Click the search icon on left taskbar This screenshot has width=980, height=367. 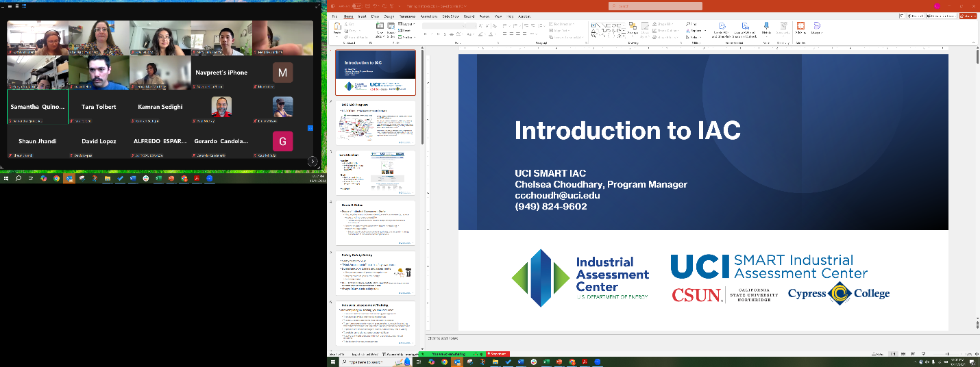tap(19, 178)
